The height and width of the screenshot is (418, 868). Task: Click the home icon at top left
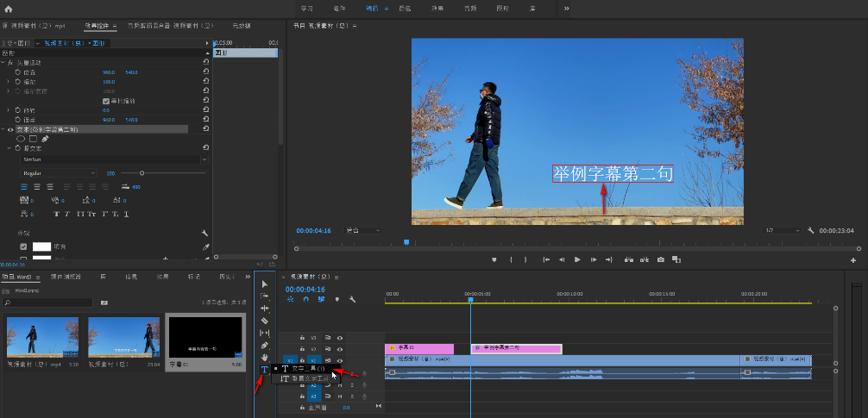point(9,8)
